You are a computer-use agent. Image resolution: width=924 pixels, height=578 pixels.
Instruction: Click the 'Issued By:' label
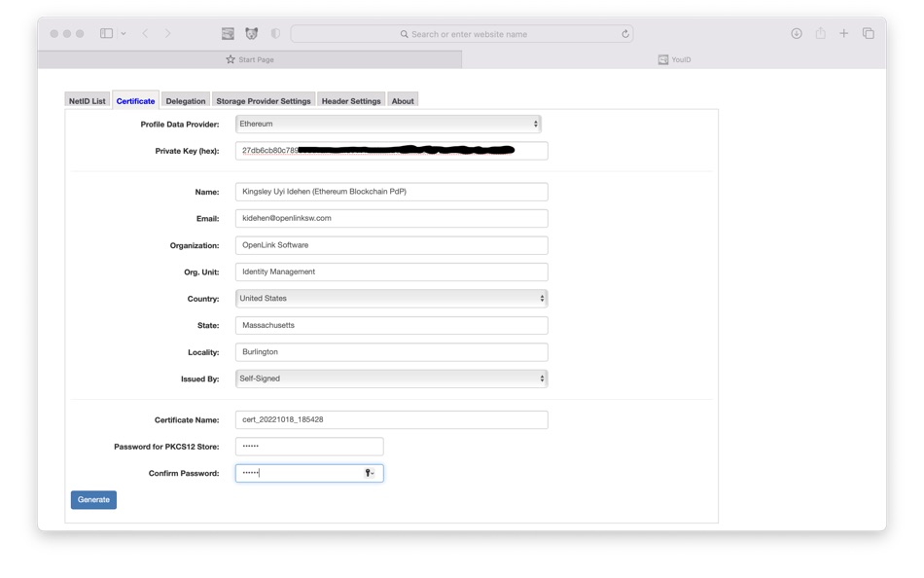[199, 379]
